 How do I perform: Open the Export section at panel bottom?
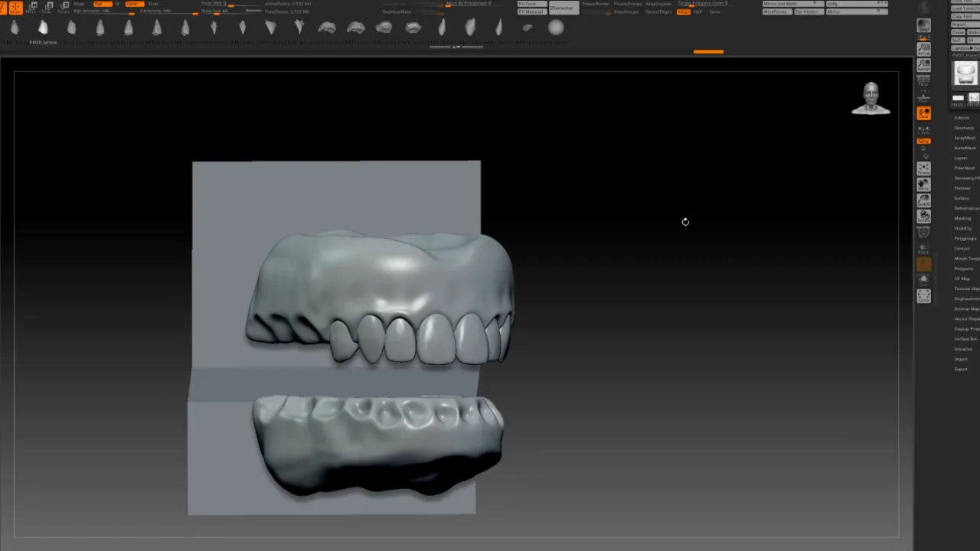click(x=961, y=369)
